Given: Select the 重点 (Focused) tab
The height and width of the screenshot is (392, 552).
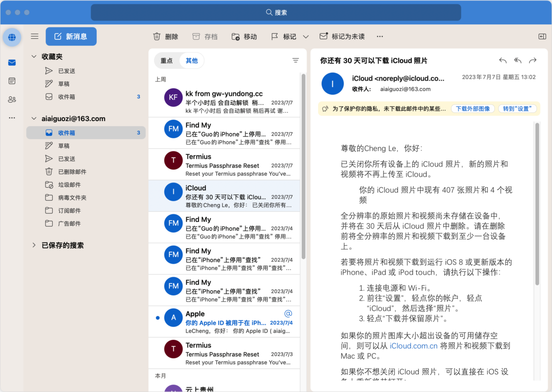Looking at the screenshot, I should pos(167,60).
